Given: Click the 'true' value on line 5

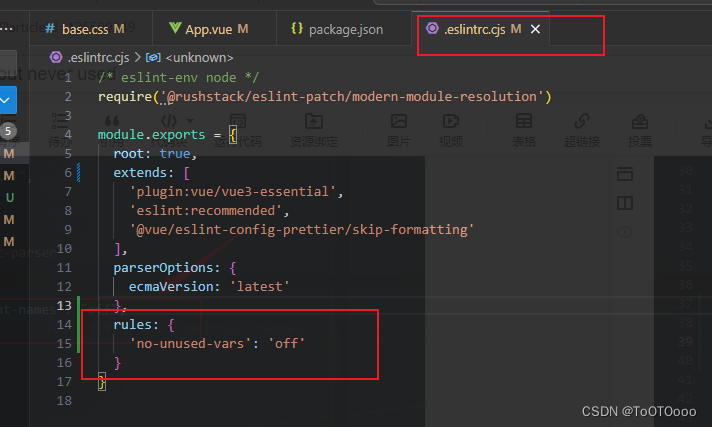Looking at the screenshot, I should coord(175,154).
